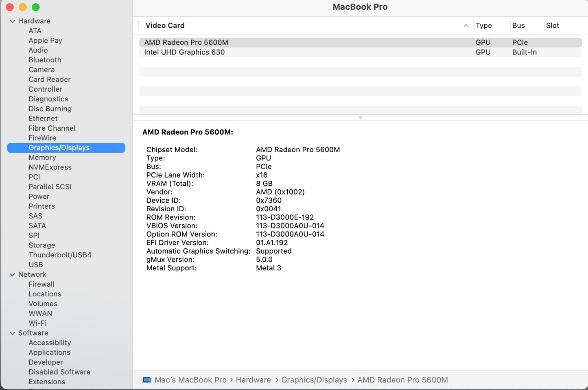Select Disabled Software under Software

[x=59, y=372]
